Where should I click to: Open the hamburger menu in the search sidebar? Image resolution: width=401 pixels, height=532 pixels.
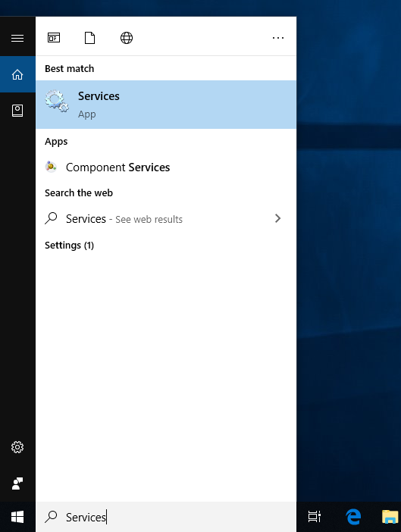tap(17, 38)
